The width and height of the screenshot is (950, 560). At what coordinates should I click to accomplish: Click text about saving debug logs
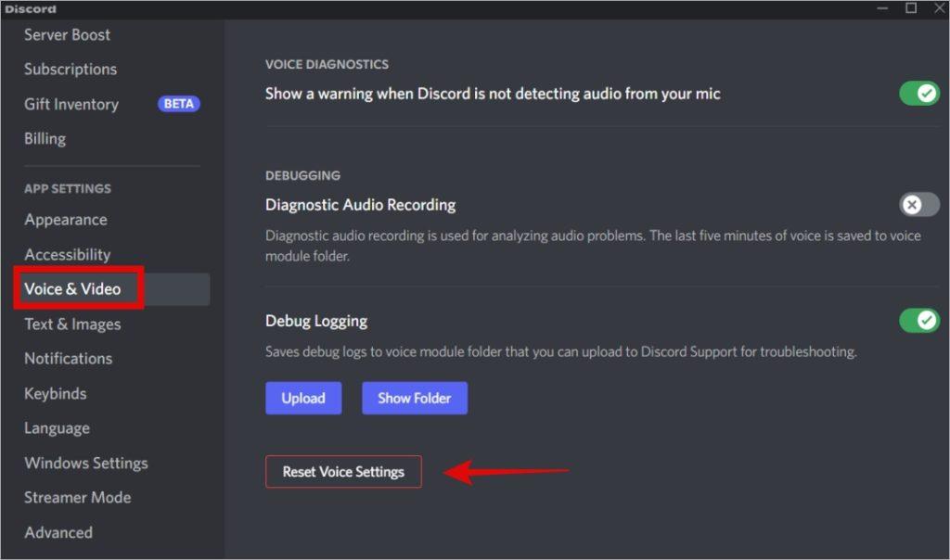[561, 351]
